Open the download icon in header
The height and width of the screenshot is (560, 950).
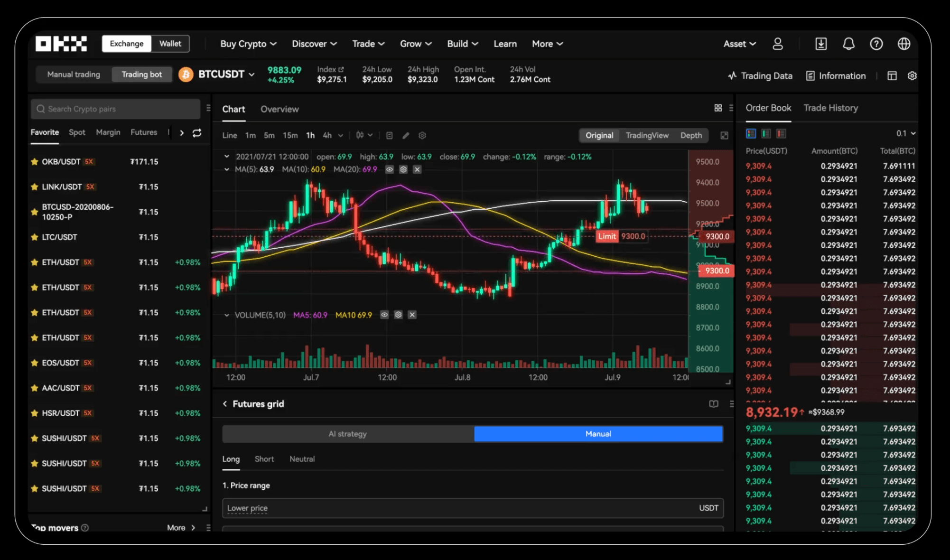pos(821,44)
